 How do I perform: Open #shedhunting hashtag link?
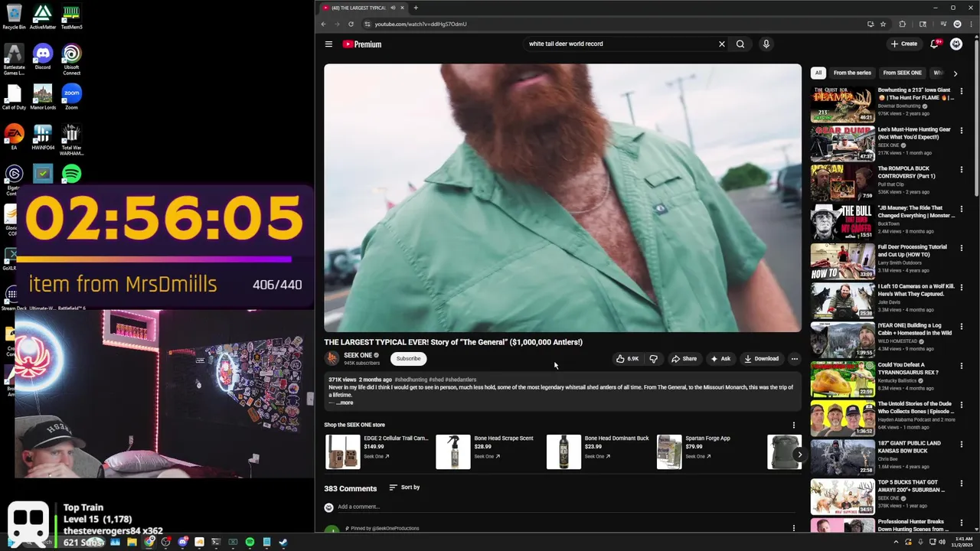[x=411, y=380]
